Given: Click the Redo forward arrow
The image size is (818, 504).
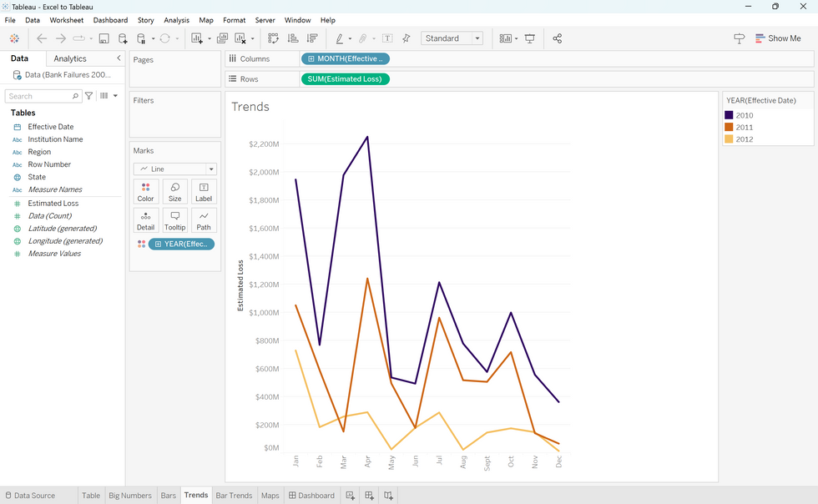Looking at the screenshot, I should tap(60, 38).
